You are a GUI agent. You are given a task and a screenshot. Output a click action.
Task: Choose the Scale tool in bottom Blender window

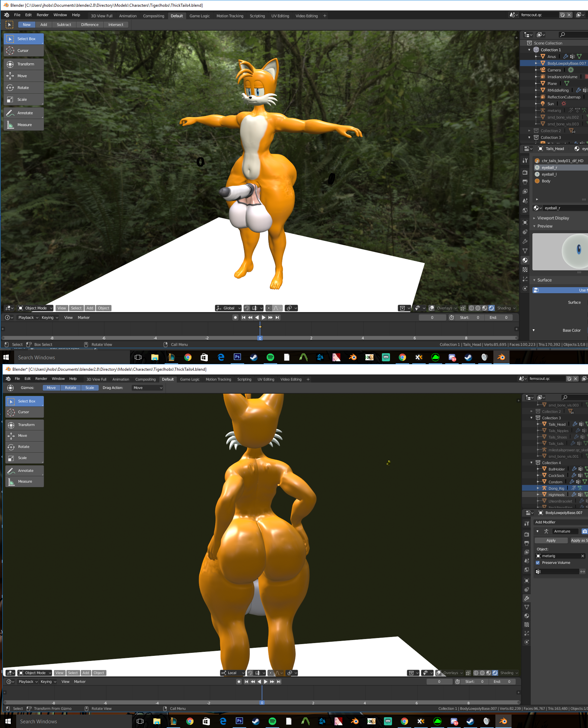tap(24, 458)
